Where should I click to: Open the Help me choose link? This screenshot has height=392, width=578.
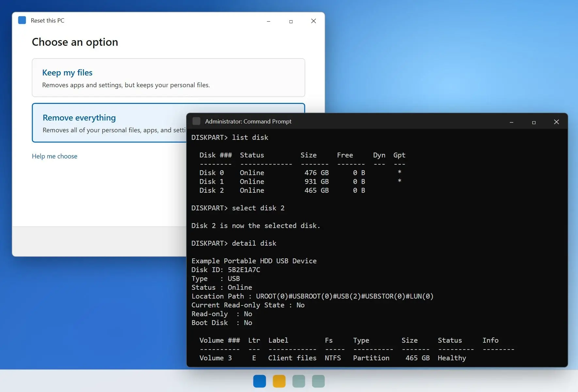55,156
